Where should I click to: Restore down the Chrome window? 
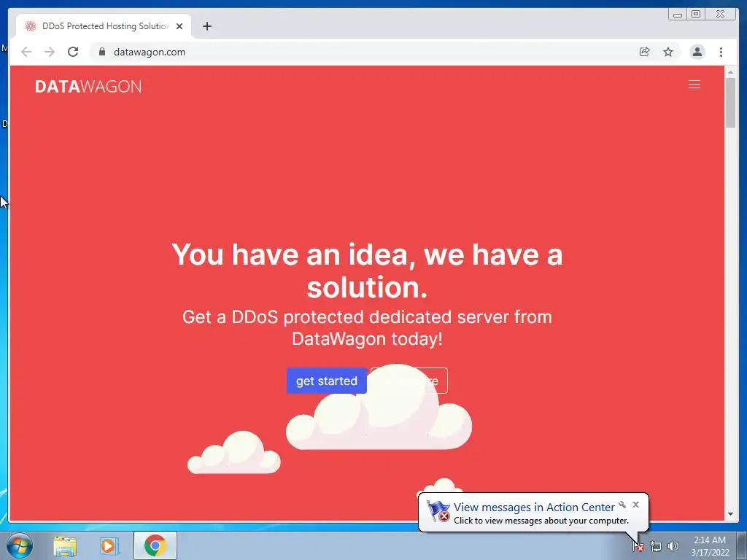coord(695,15)
